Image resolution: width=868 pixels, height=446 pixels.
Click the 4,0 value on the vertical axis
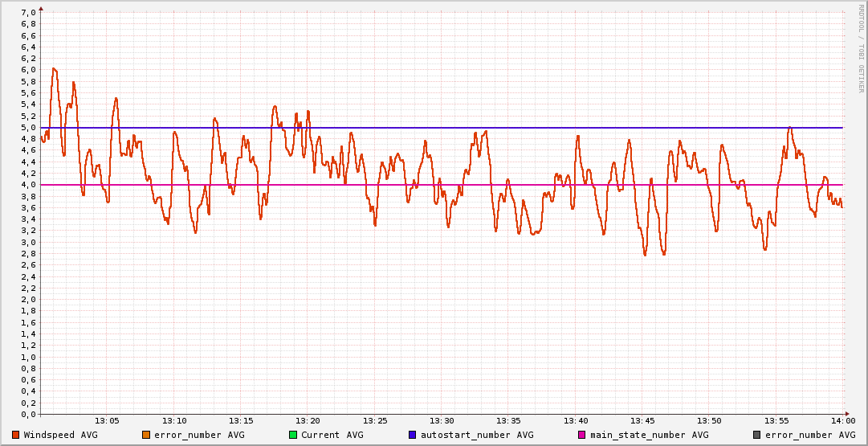(x=27, y=185)
